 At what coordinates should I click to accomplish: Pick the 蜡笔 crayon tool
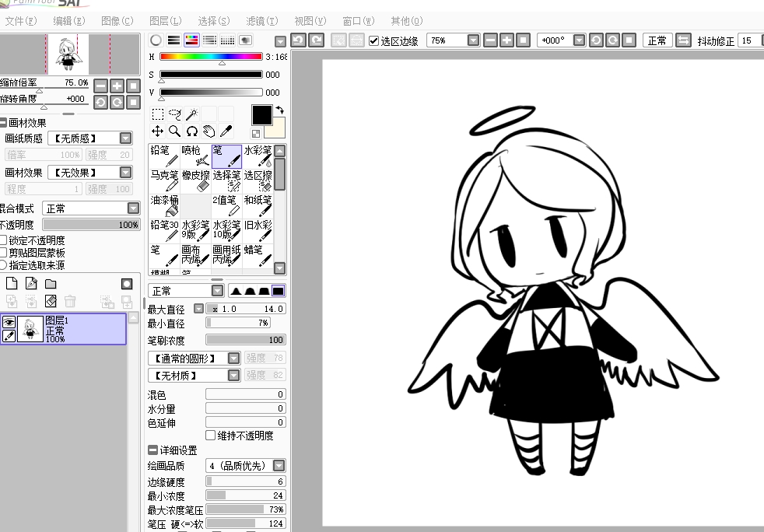point(258,256)
